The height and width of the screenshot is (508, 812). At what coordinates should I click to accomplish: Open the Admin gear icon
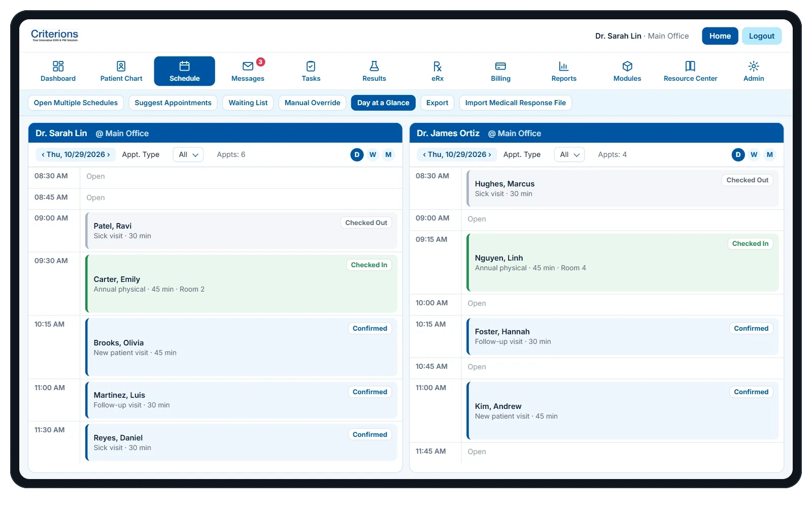point(754,67)
